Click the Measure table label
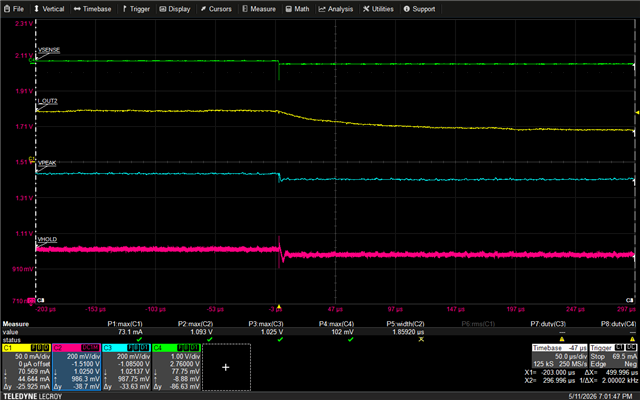Viewport: 640px width, 400px height. click(16, 324)
